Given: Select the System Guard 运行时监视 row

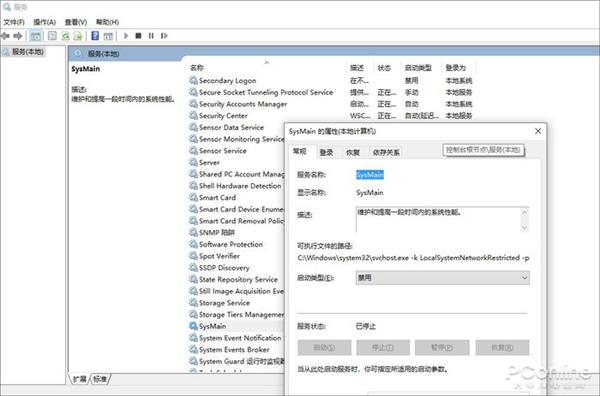Looking at the screenshot, I should click(x=236, y=361).
